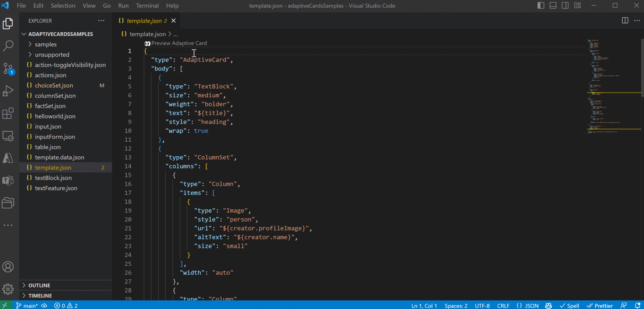Click the JSON language mode button
Viewport: 644px width, 309px height.
click(x=528, y=306)
